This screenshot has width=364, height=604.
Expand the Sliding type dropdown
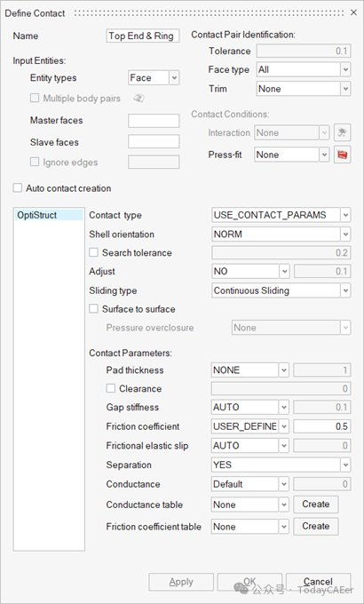[x=281, y=290]
